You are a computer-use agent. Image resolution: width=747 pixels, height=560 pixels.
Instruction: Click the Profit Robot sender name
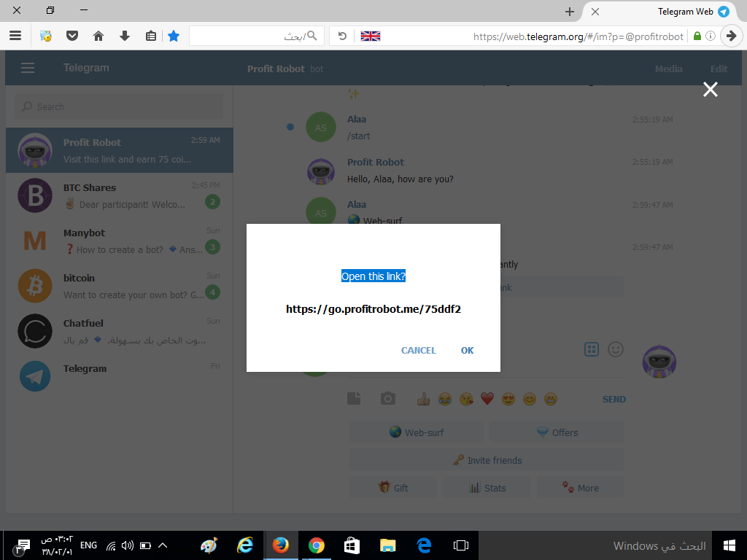pos(376,162)
